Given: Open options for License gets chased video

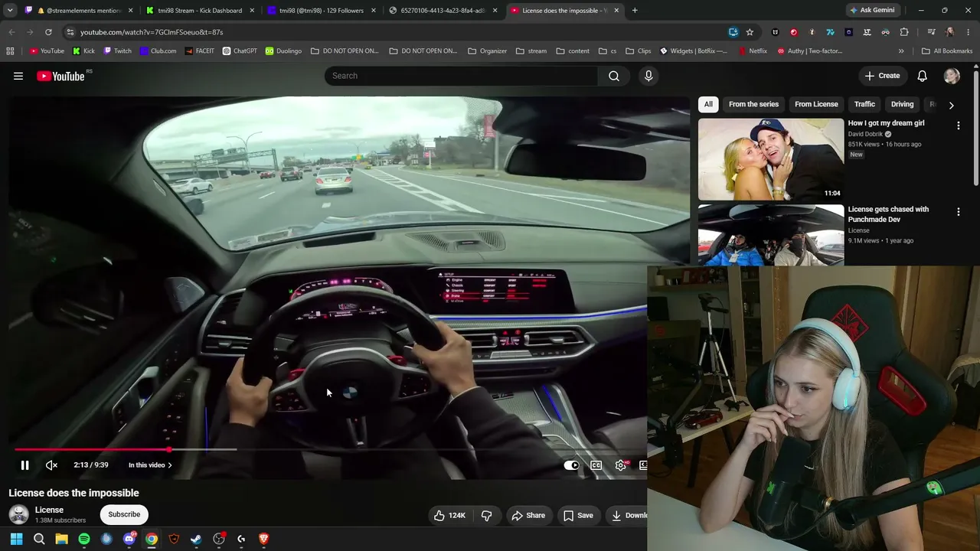Looking at the screenshot, I should coord(959,212).
